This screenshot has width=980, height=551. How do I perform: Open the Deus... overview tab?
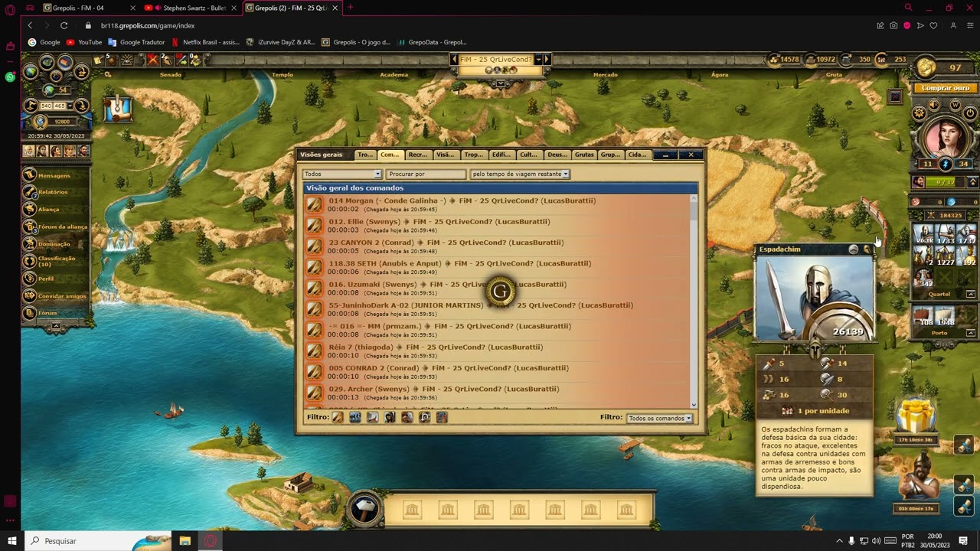pos(557,155)
